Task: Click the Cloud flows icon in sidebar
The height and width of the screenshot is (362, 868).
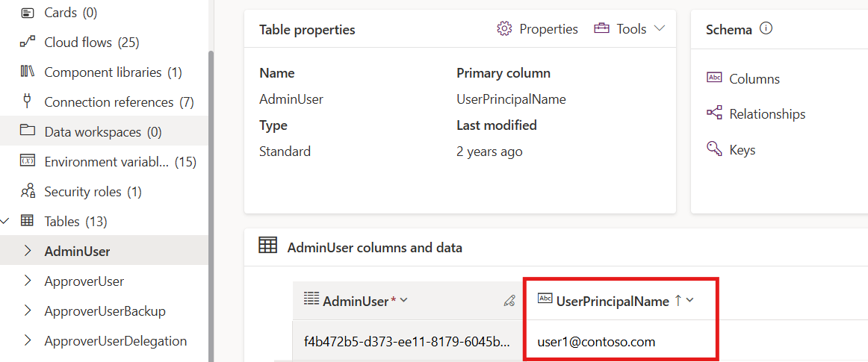Action: tap(28, 43)
